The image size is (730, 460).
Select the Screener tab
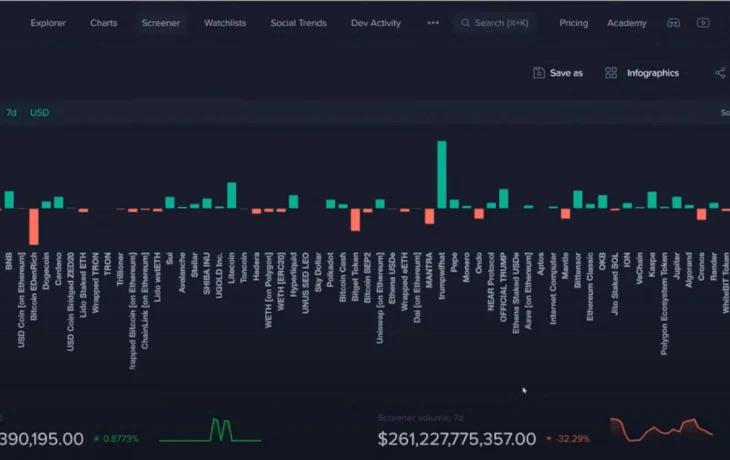[x=161, y=23]
